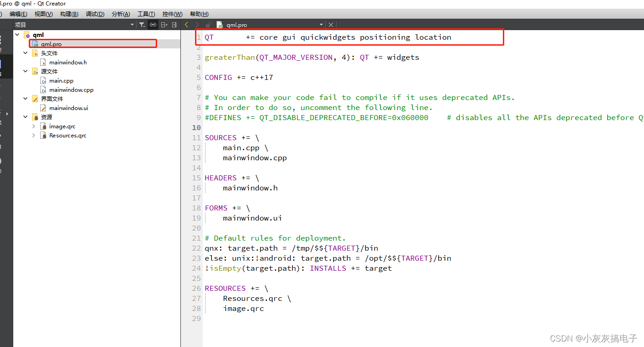Click '# Default rules for deployment.' comment
The width and height of the screenshot is (644, 347).
coord(275,238)
